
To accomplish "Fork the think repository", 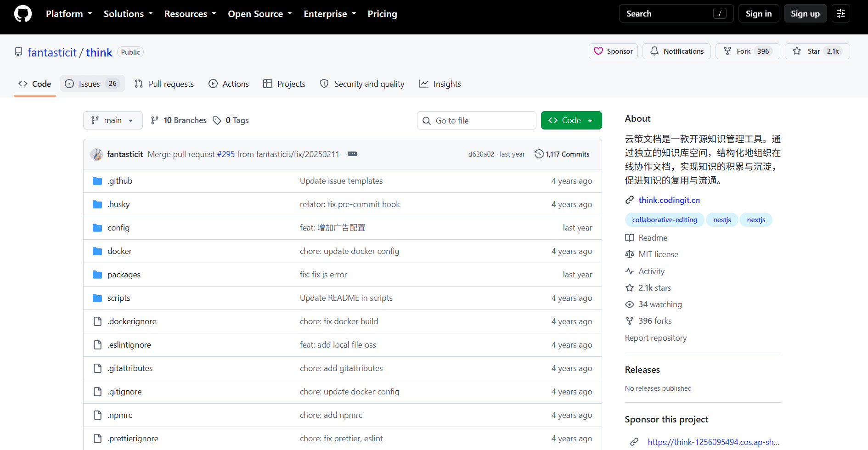I will pyautogui.click(x=748, y=51).
